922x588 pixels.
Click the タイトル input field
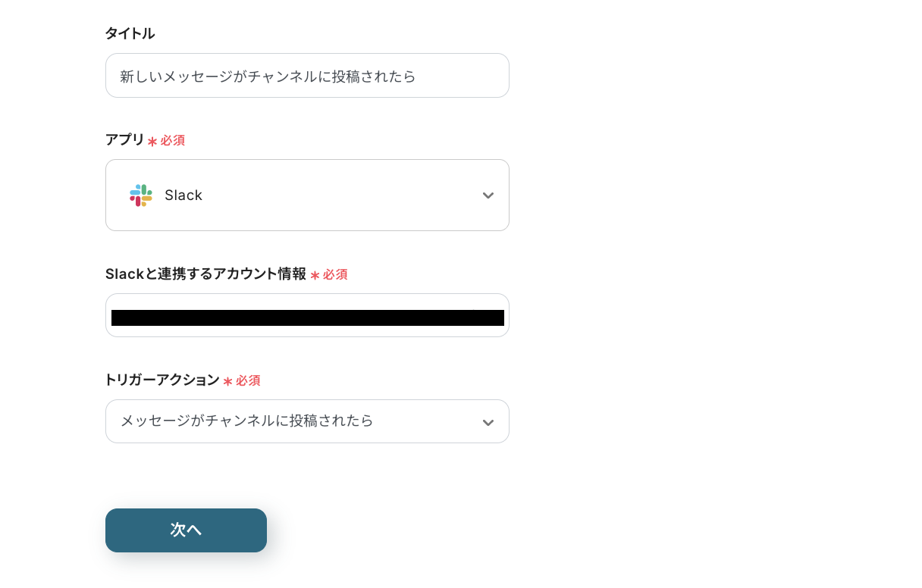(x=307, y=76)
